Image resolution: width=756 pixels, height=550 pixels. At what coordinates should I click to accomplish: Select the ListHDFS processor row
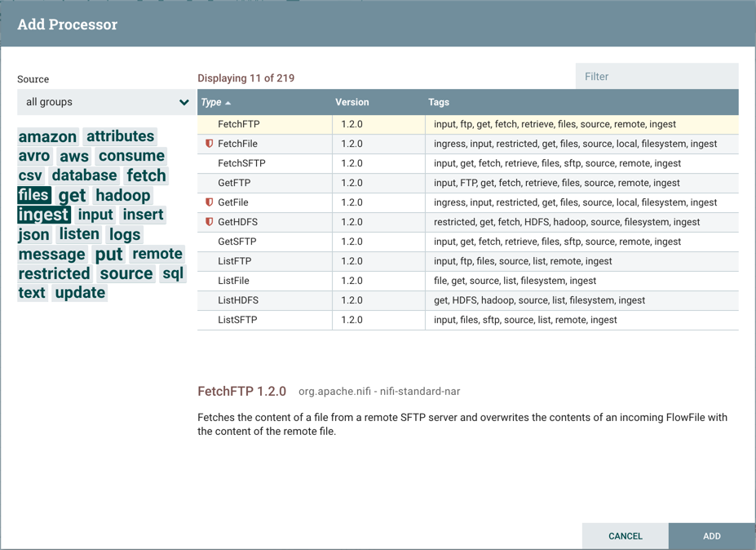tap(238, 300)
